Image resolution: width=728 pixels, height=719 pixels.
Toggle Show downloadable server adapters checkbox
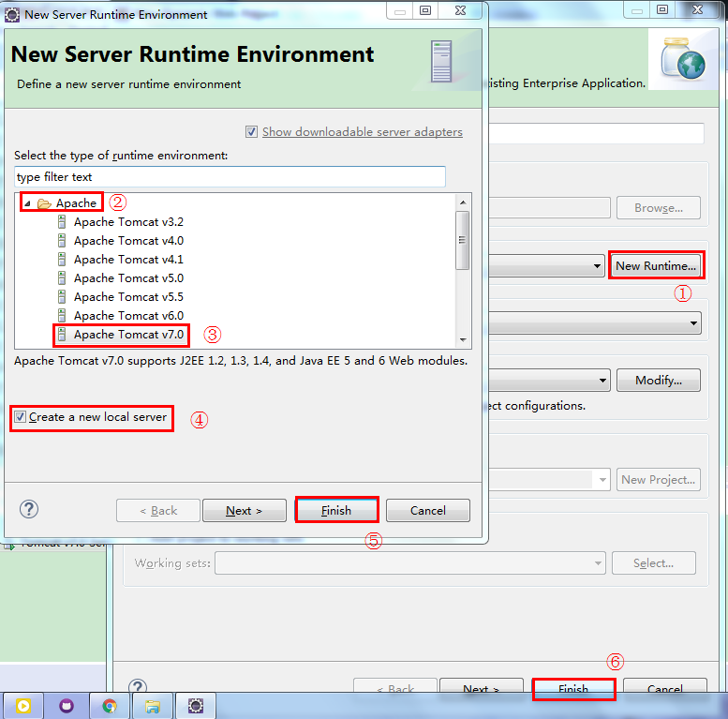tap(251, 132)
